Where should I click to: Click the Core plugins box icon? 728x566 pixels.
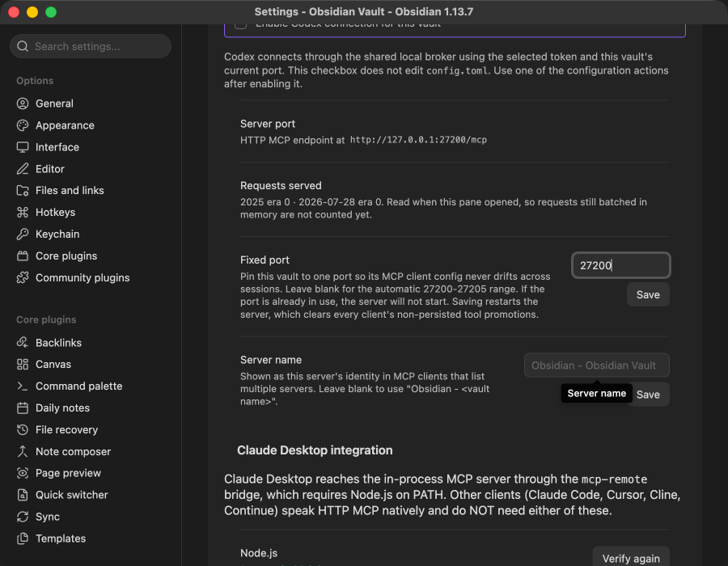(x=23, y=256)
